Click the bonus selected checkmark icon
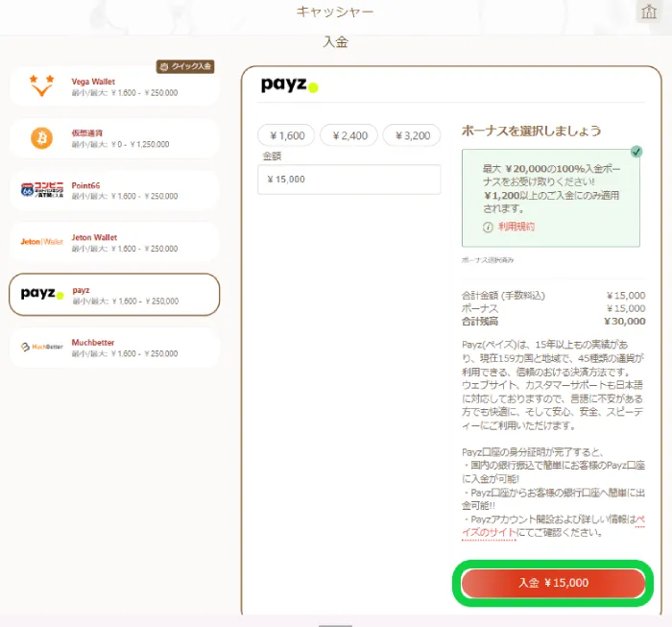Screen dimensions: 672x627 pos(636,152)
